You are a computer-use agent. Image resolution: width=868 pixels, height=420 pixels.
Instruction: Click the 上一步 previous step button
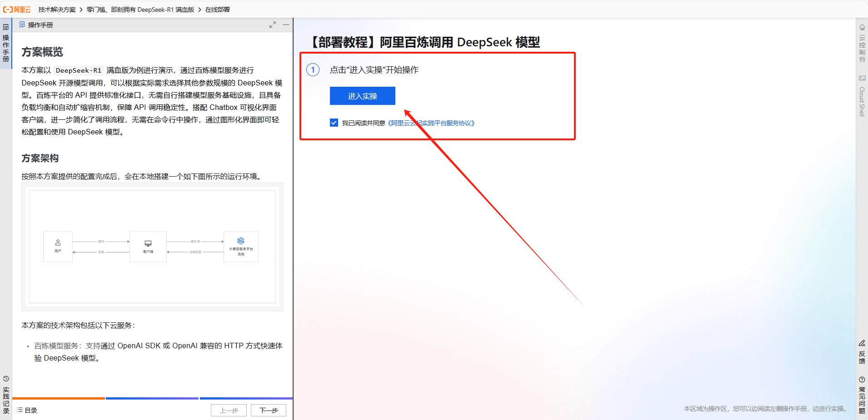229,410
